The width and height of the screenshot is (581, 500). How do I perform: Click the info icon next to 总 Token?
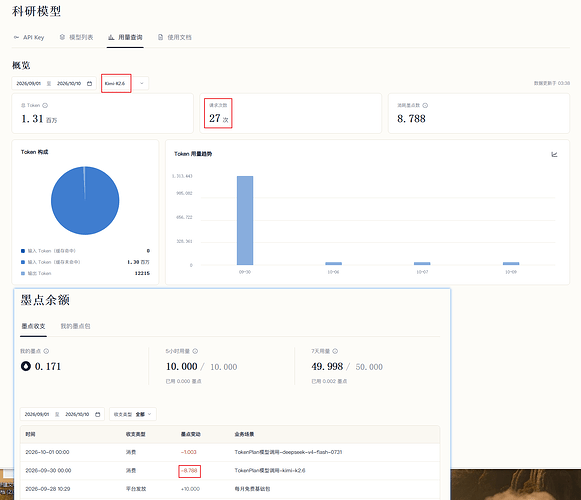45,106
